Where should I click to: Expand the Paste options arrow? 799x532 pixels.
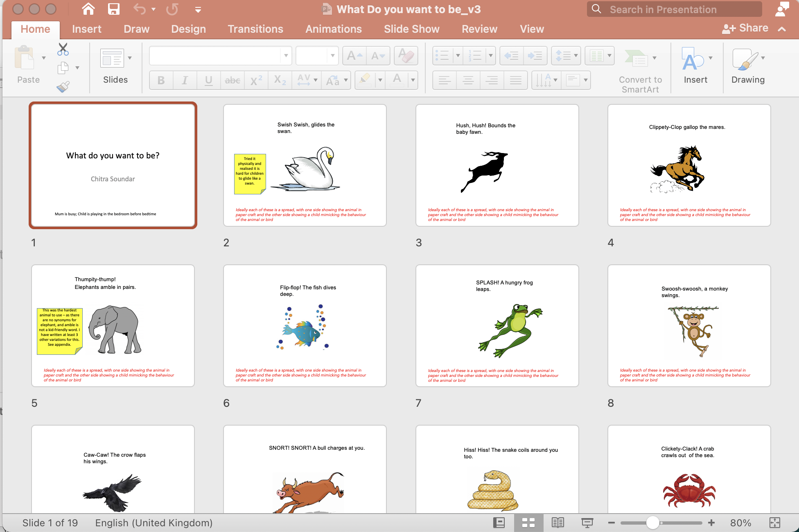click(x=44, y=58)
